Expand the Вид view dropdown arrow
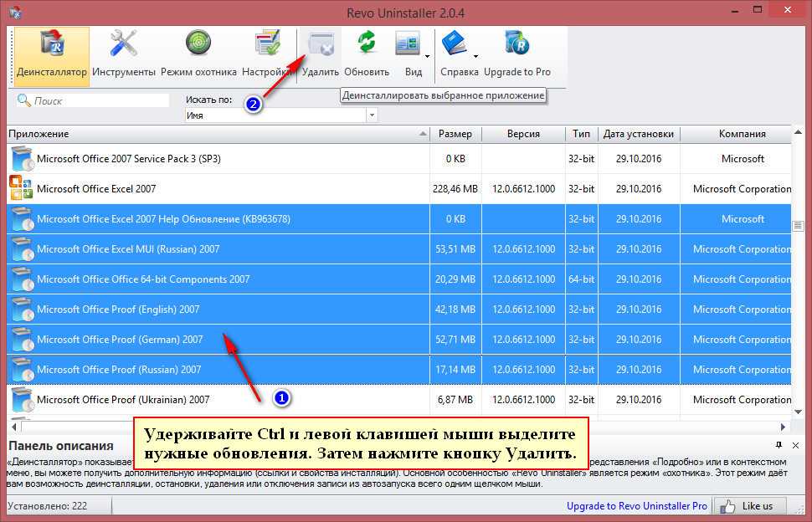 428,57
